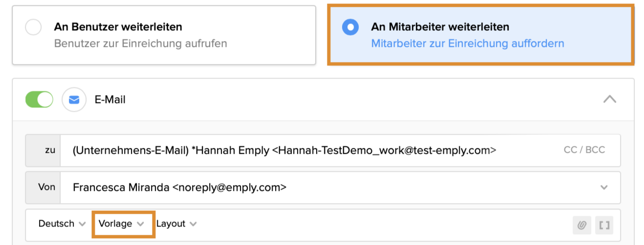Select the "An Benutzer weiterleiten" radio button

(x=33, y=27)
